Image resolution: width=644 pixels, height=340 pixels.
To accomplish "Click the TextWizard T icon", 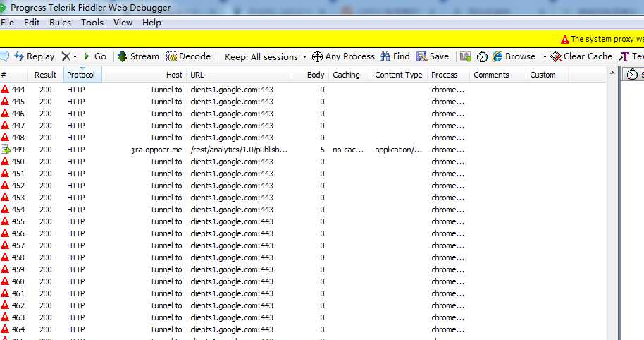I will coord(624,56).
